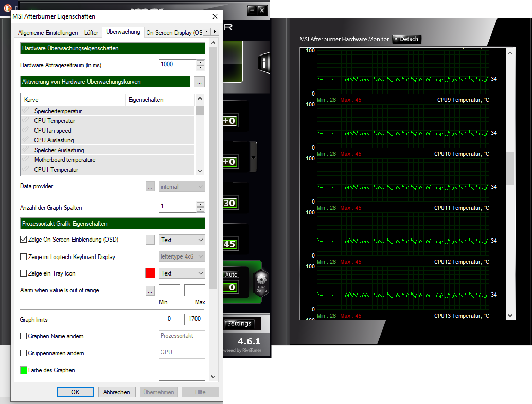
Task: Open the Allgemeine Einstellungen tab
Action: coord(48,32)
